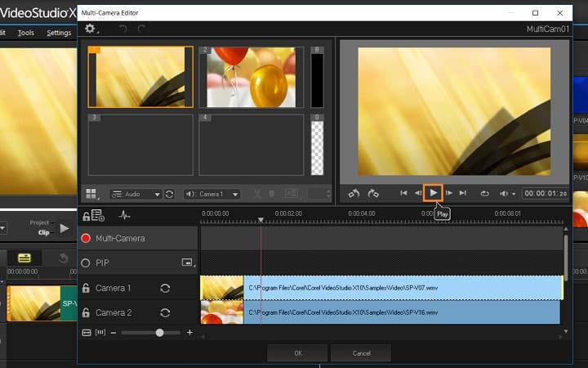The width and height of the screenshot is (588, 368).
Task: Click the Redo arrow in the editor toolbar
Action: coord(141,29)
